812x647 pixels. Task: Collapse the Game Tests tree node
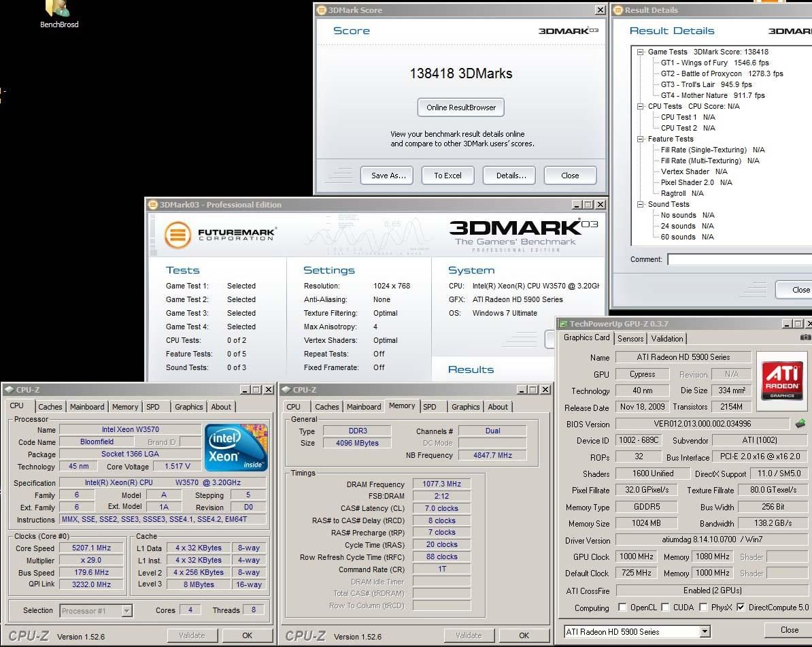(x=640, y=52)
